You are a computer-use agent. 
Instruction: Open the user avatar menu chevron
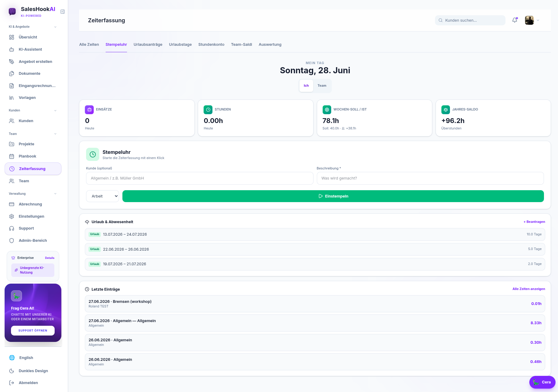click(x=538, y=20)
